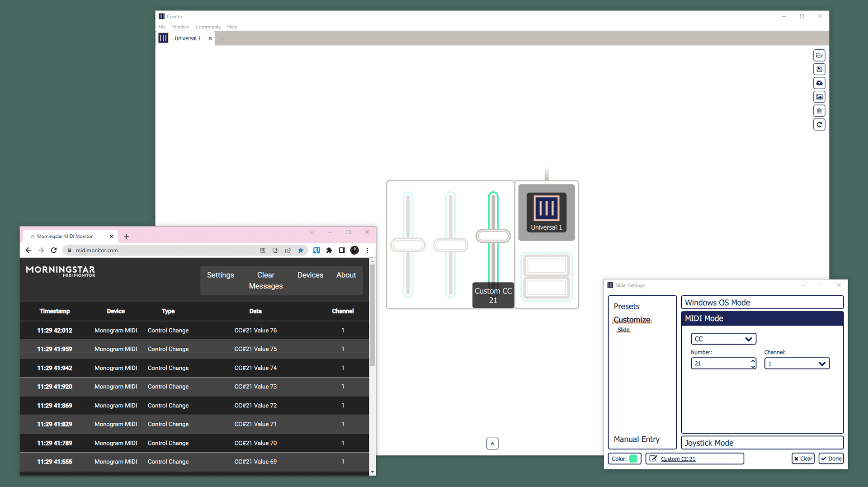Screen dimensions: 868x487
Task: Click the floppy disk save icon
Action: coord(819,69)
